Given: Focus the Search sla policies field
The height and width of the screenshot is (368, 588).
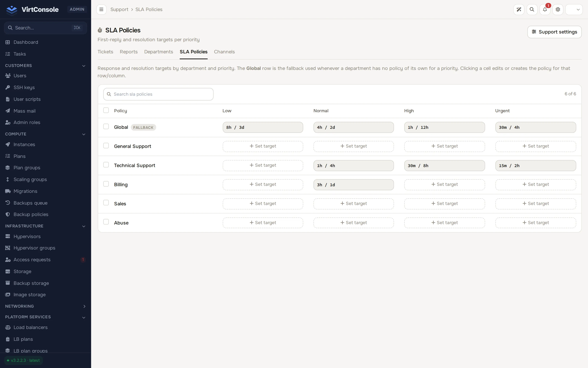Looking at the screenshot, I should pos(158,94).
